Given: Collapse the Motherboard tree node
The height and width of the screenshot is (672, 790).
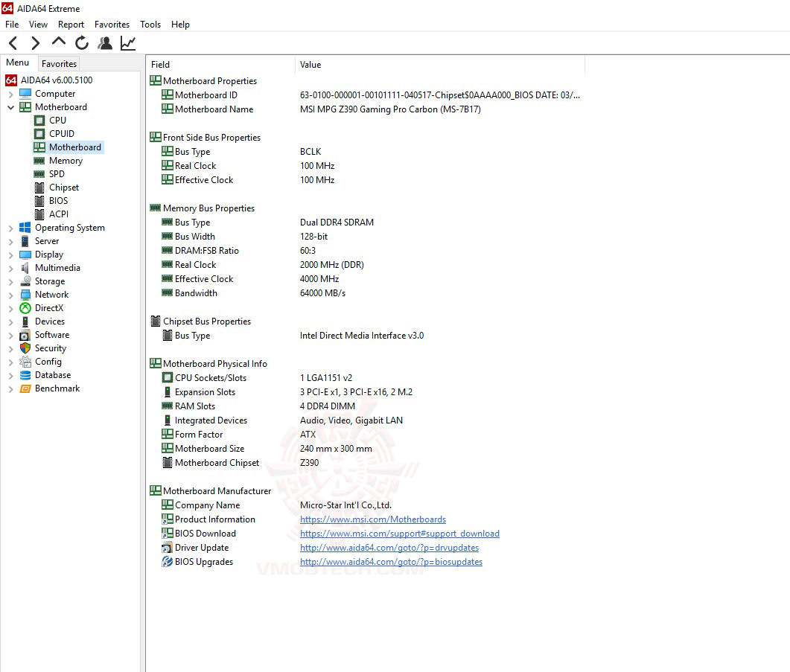Looking at the screenshot, I should pyautogui.click(x=10, y=107).
